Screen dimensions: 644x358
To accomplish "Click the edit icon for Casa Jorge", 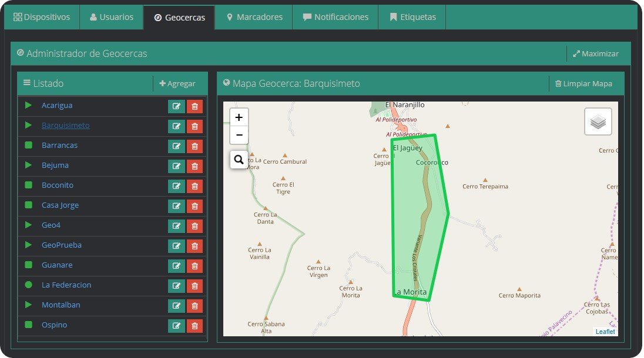I will 176,206.
